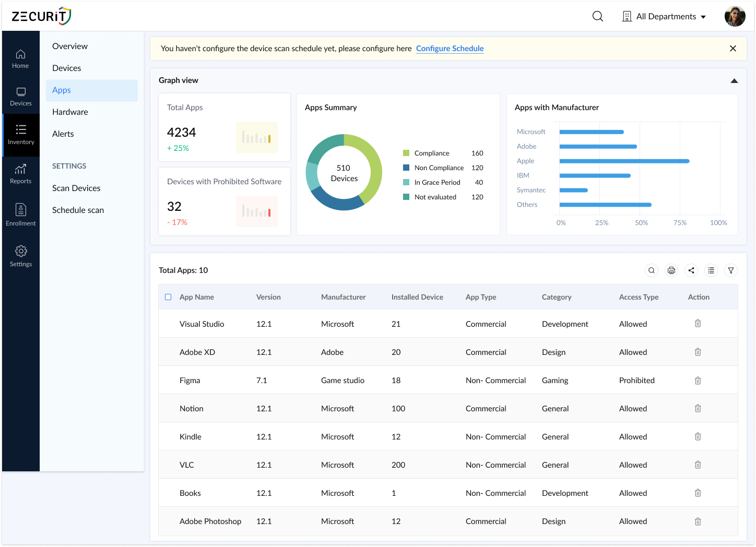Open the column list view icon
The height and width of the screenshot is (547, 756).
[711, 270]
